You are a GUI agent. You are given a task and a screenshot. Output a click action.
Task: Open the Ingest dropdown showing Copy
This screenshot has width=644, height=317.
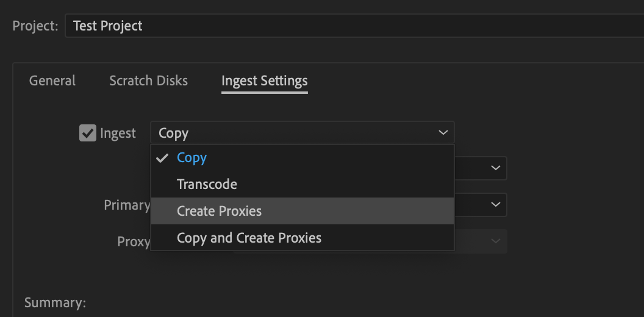[302, 133]
